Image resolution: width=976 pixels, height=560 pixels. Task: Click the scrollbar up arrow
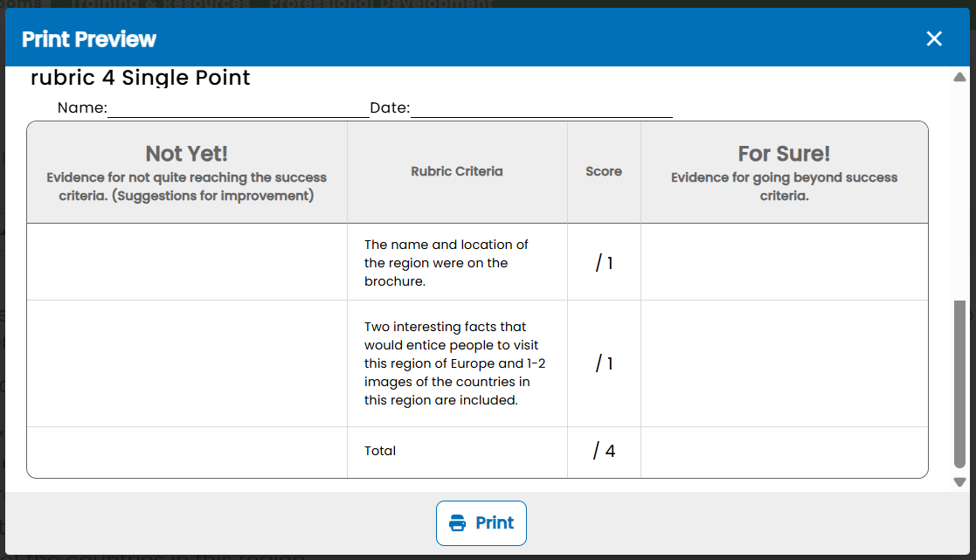click(x=959, y=77)
